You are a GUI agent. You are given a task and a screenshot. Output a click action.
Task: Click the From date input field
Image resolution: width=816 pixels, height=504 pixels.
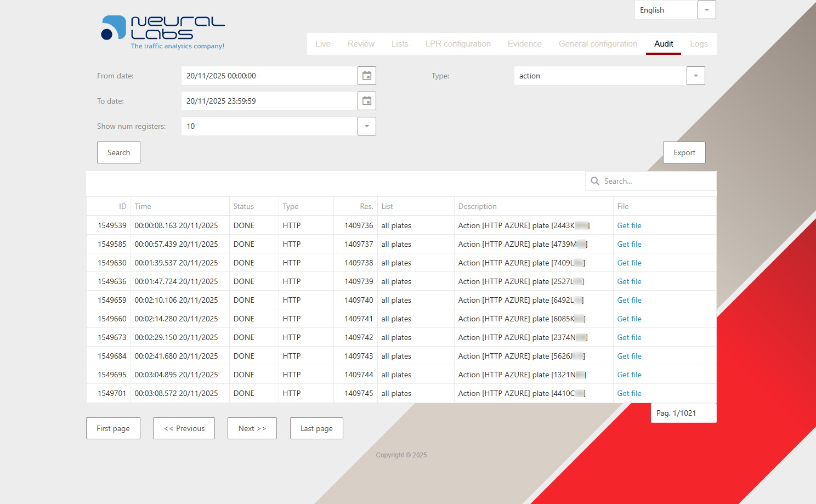(x=269, y=76)
